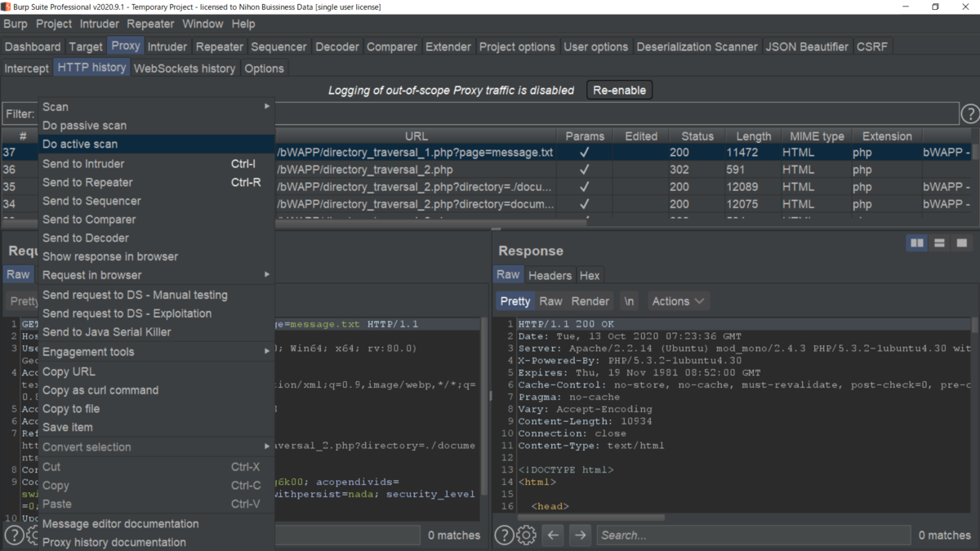
Task: Select Send to Intruder
Action: [156, 164]
